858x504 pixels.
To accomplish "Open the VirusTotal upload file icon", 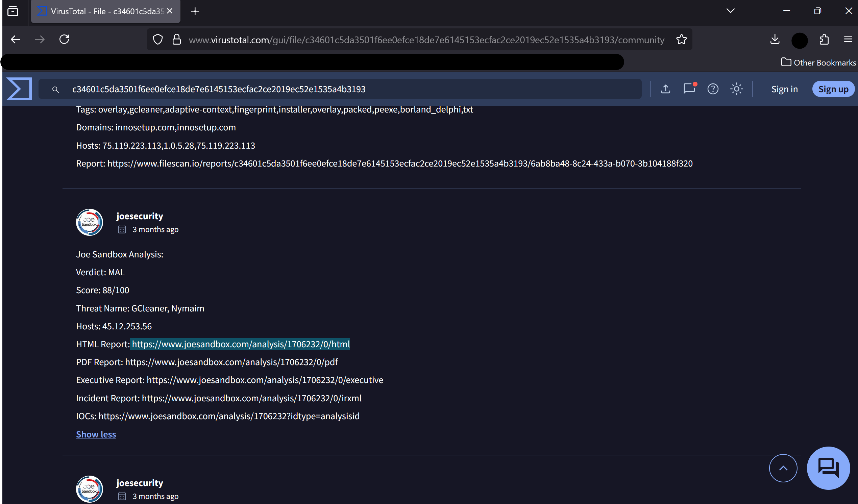I will [666, 89].
